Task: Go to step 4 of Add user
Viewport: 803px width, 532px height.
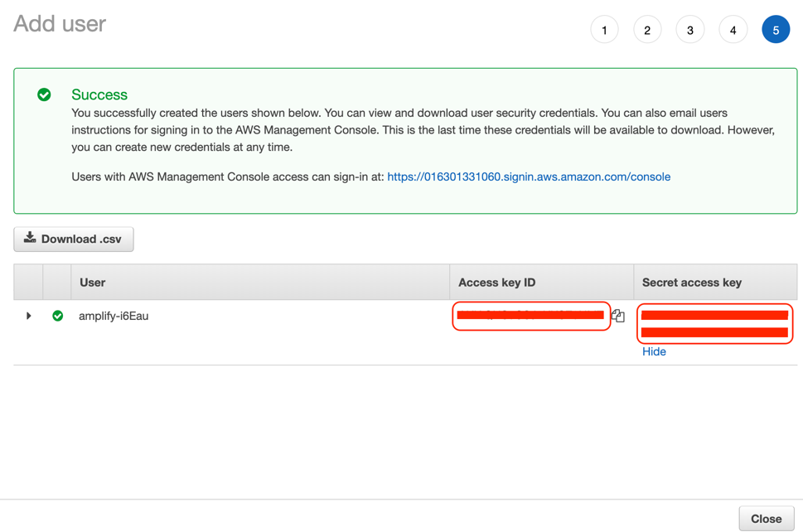Action: [x=733, y=30]
